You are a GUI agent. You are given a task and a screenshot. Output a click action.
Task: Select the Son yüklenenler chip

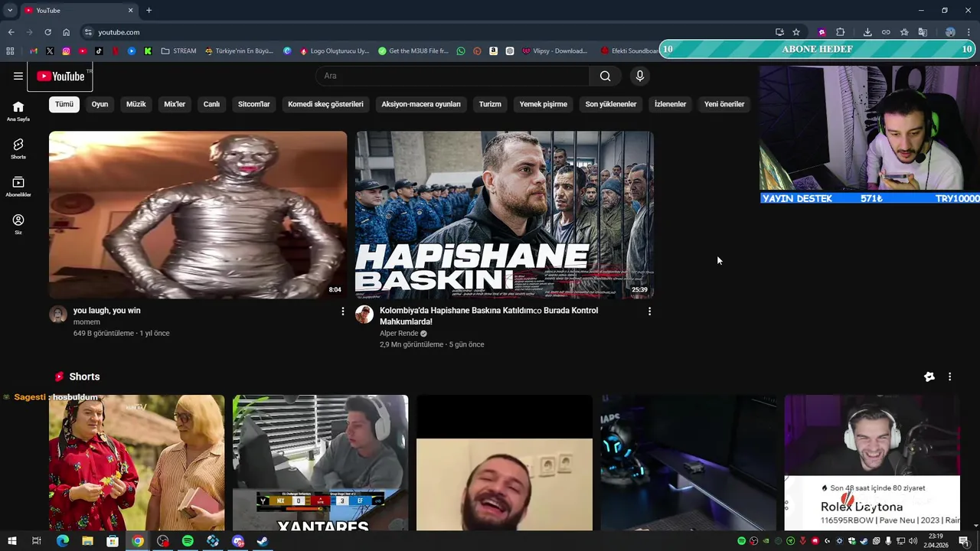coord(611,104)
